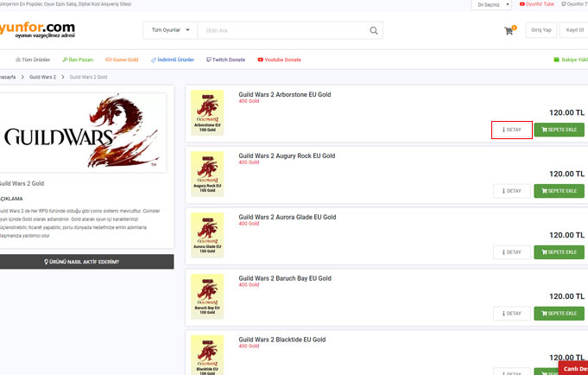The height and width of the screenshot is (375, 588).
Task: Add Aurora Glade EU Gold to cart
Action: coord(559,252)
